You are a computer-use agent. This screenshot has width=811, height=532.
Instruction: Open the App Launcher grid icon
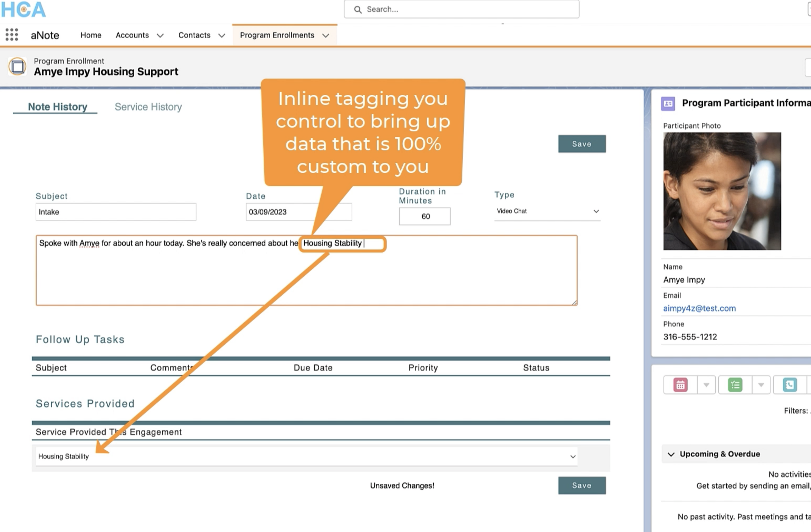point(12,35)
